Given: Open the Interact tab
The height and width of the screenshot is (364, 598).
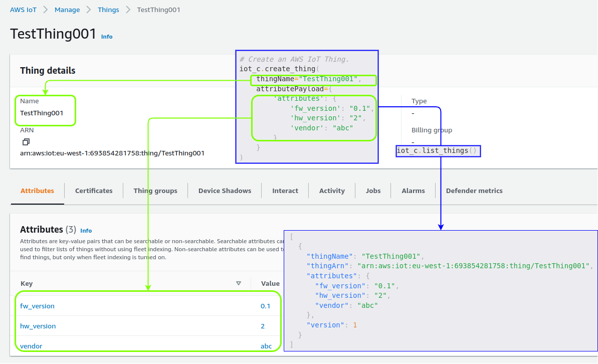Looking at the screenshot, I should point(285,191).
